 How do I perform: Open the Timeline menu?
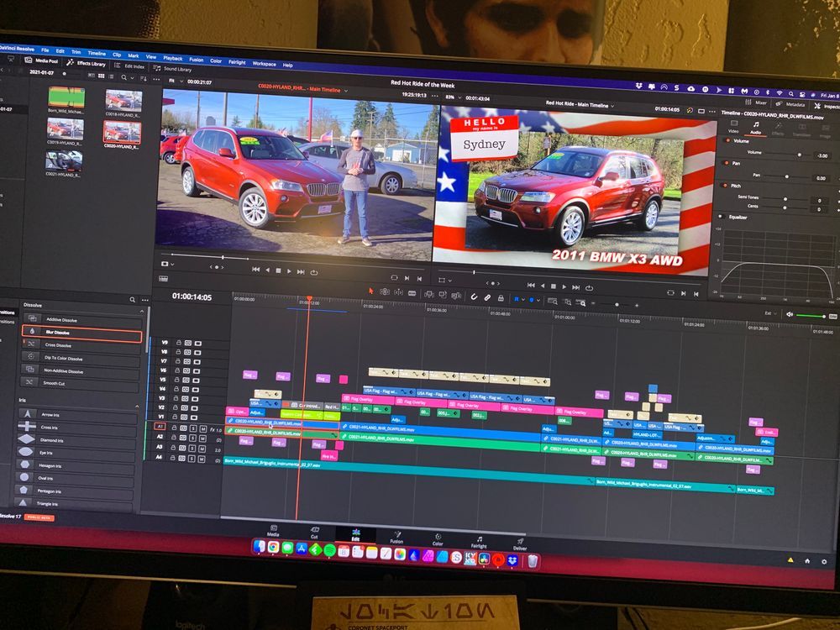click(97, 53)
